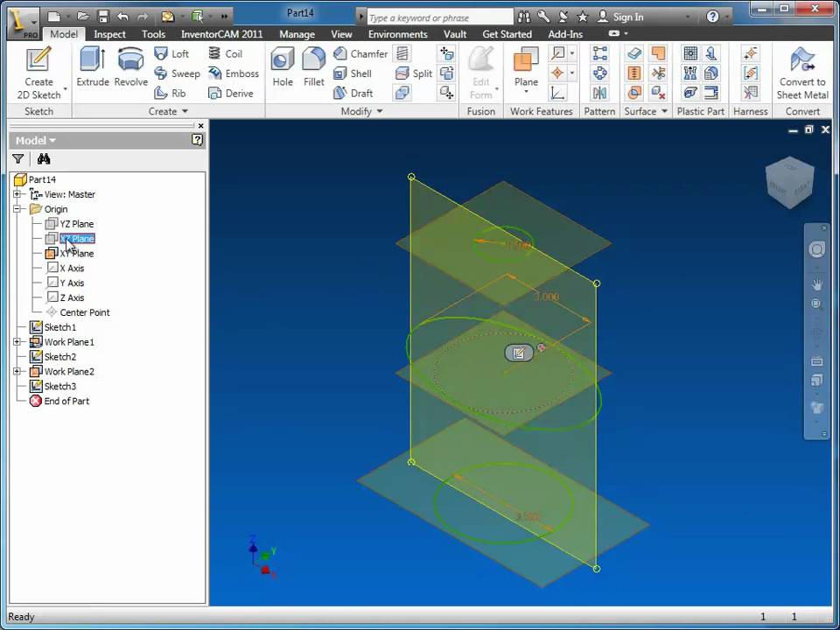Select the Split tool
The image size is (840, 630).
pyautogui.click(x=413, y=73)
